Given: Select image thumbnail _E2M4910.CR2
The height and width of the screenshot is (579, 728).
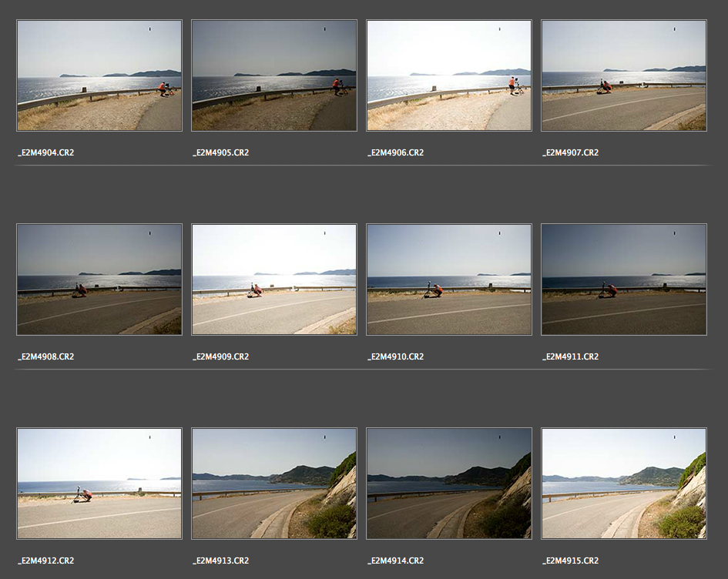Looking at the screenshot, I should [x=449, y=279].
